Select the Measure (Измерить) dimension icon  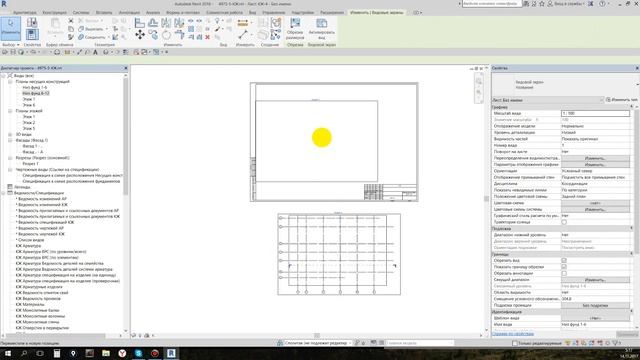243,23
